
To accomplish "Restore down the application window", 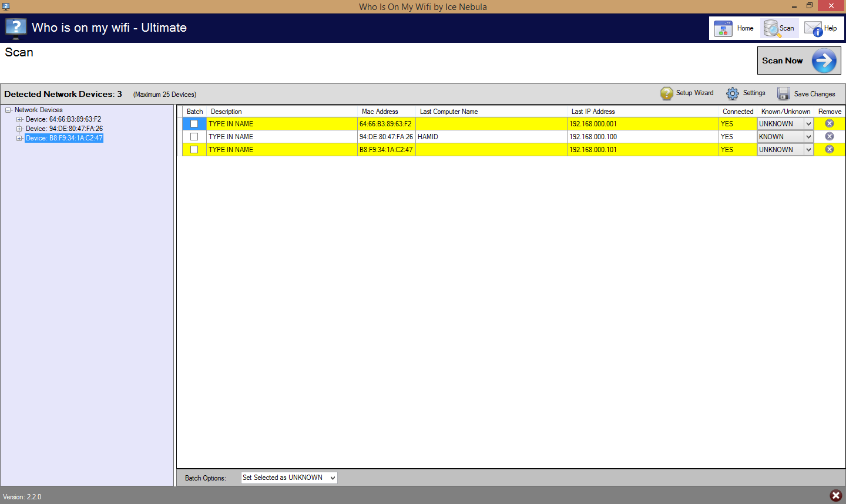I will click(x=810, y=6).
